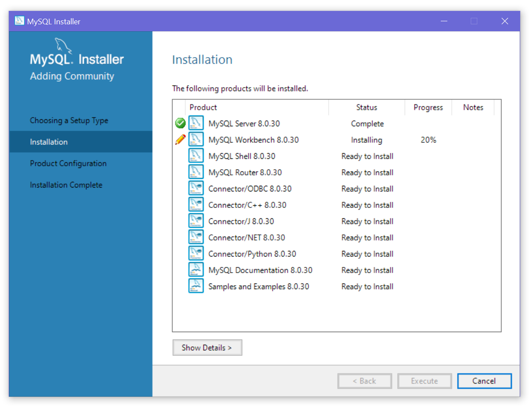Open the Installation Complete step
This screenshot has width=532, height=408.
pos(66,185)
